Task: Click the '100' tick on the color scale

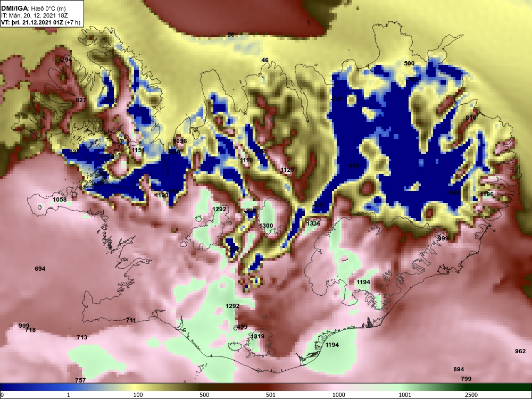Action: [x=138, y=395]
